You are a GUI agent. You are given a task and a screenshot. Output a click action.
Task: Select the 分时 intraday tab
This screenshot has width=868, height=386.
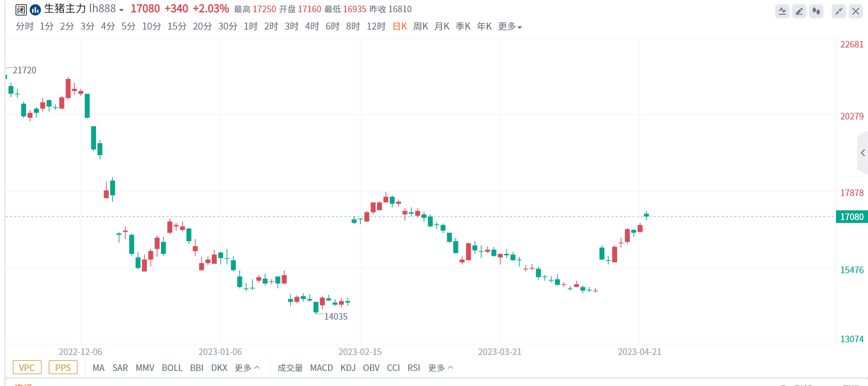[24, 26]
